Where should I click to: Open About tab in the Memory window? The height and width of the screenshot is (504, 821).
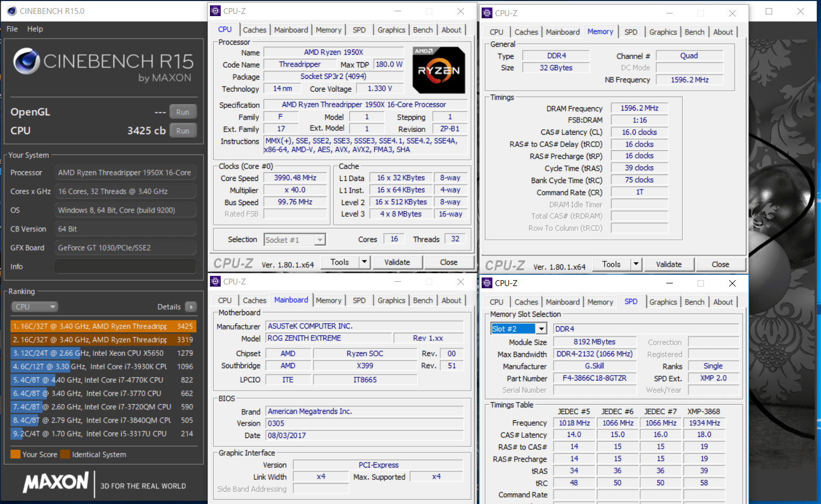tap(723, 32)
